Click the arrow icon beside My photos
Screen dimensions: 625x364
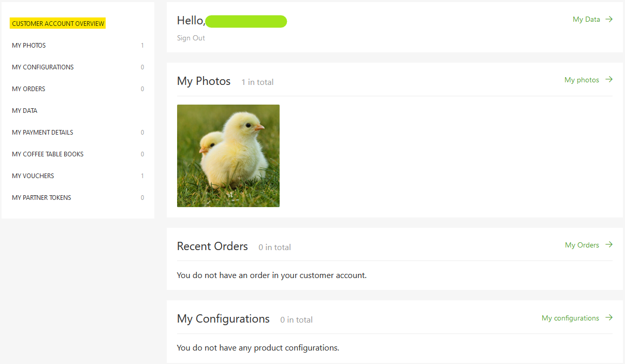609,80
